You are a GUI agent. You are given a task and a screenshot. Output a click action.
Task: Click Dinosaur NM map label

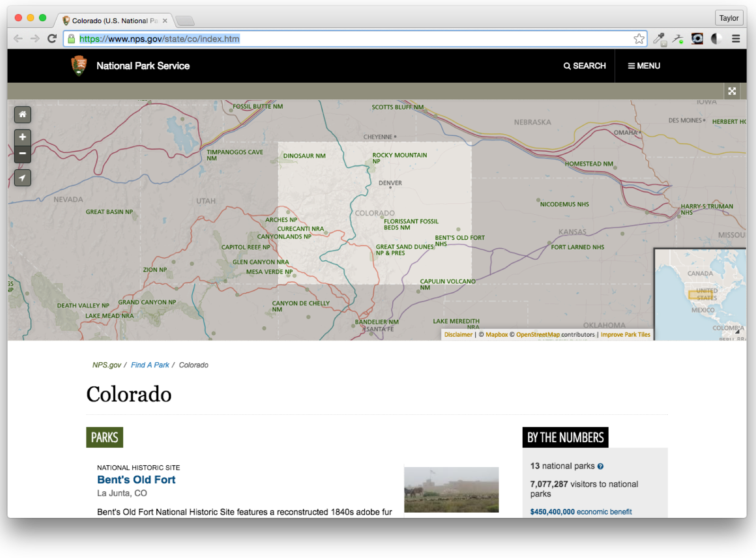304,156
